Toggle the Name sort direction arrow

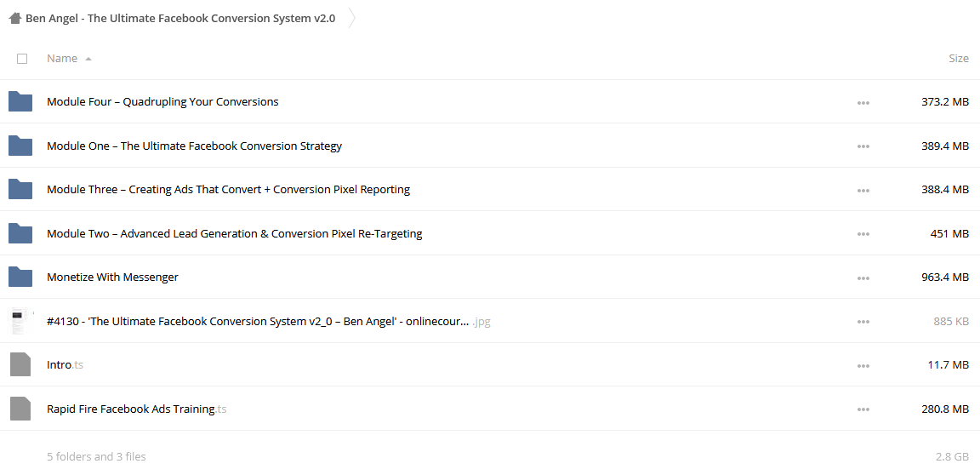(88, 59)
